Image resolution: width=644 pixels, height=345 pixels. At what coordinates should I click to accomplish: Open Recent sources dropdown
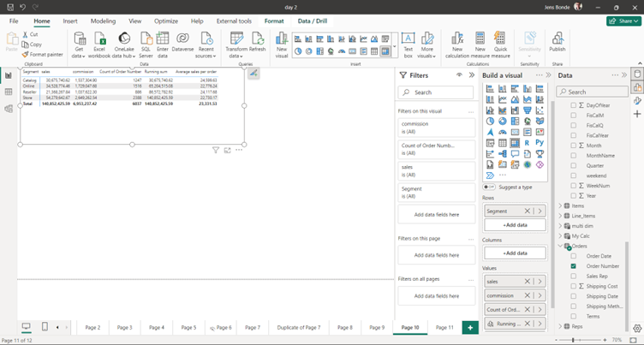(206, 45)
